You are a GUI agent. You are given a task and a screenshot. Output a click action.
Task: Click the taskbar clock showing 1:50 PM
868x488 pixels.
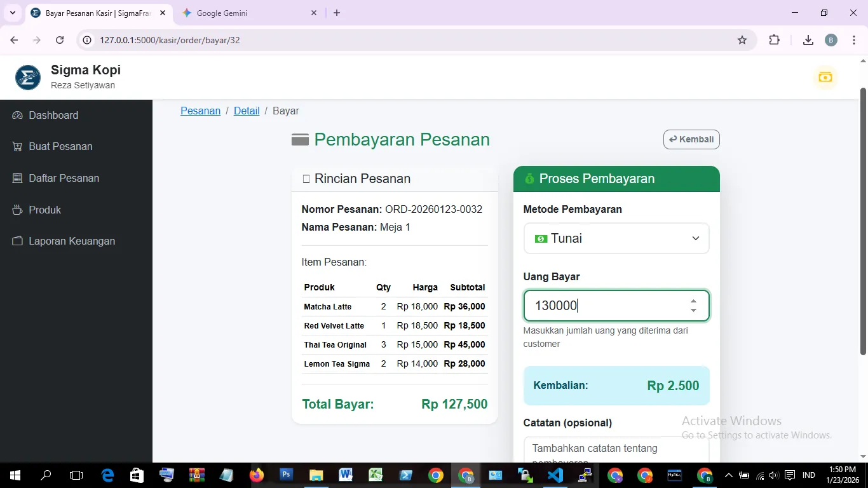(841, 475)
